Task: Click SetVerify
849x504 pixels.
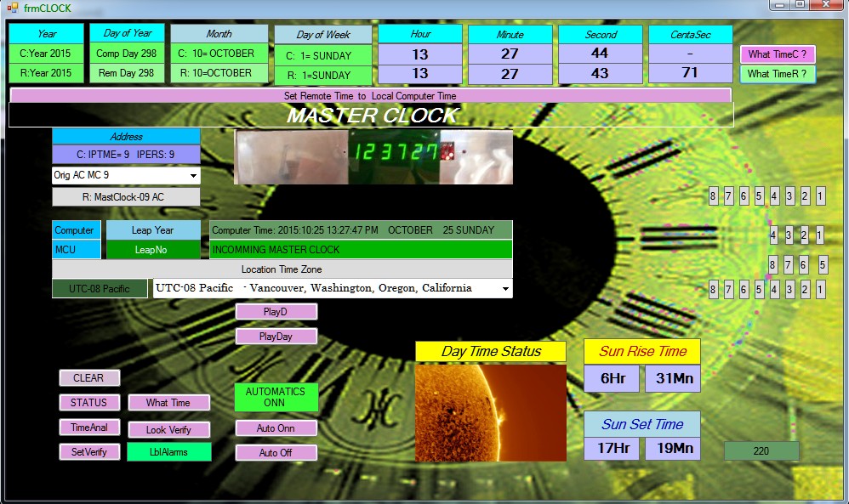Action: (x=88, y=452)
